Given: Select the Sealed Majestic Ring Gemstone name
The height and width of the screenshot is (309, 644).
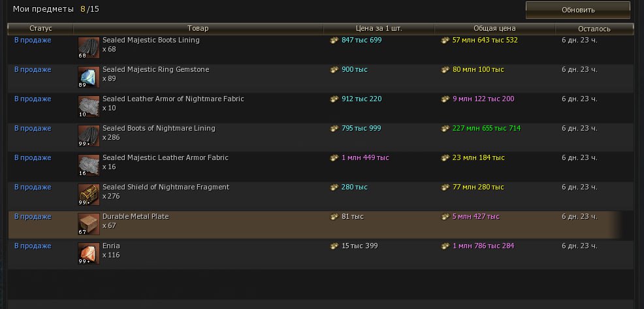Looking at the screenshot, I should point(155,70).
